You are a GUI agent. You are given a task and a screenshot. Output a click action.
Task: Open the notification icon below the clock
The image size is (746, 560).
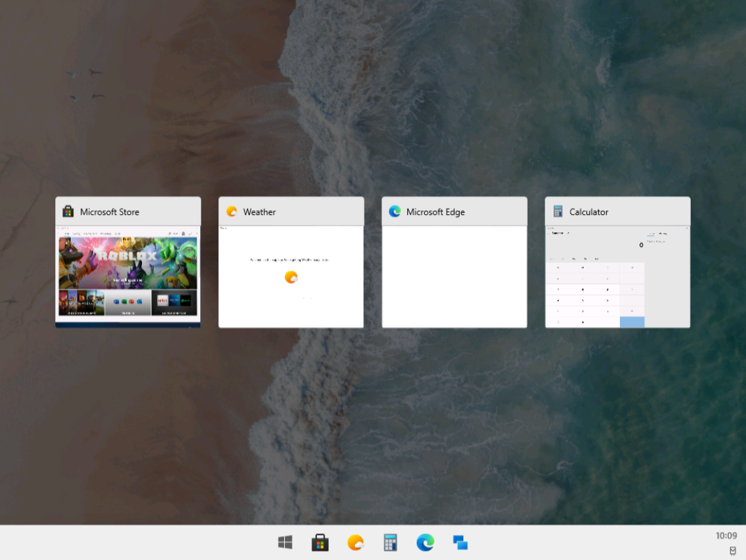[x=733, y=551]
